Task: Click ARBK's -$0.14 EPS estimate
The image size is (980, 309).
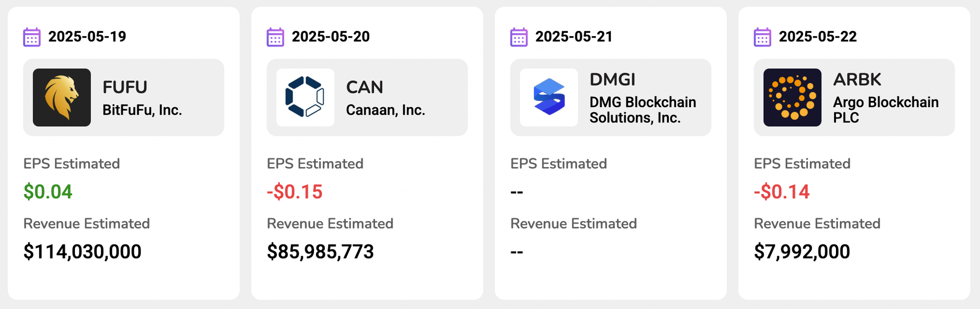Action: (x=782, y=191)
